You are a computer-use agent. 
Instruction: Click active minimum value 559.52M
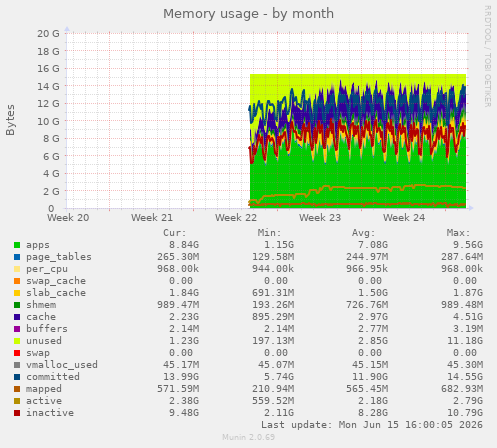[x=273, y=401]
